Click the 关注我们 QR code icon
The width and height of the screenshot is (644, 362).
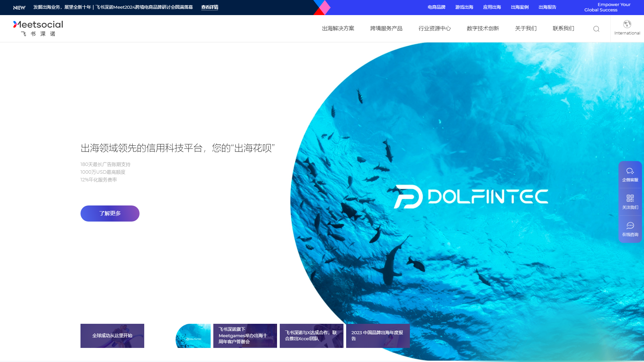pyautogui.click(x=630, y=198)
